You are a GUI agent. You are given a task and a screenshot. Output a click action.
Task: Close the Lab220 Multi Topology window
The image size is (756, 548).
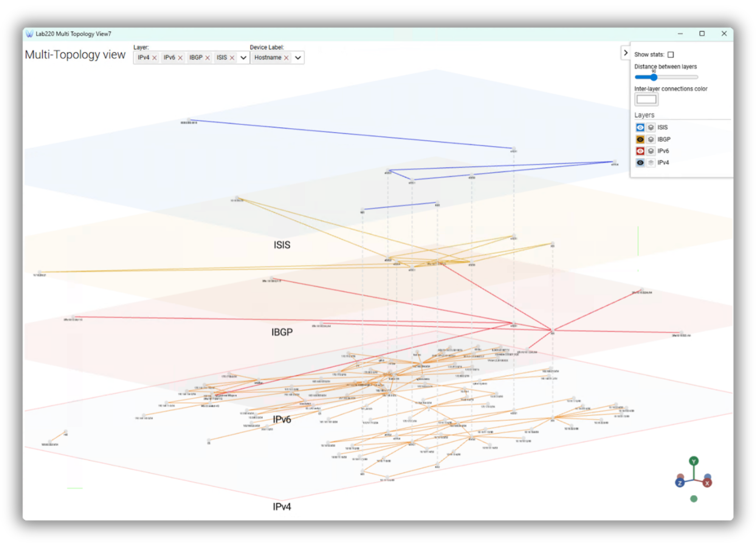(x=724, y=34)
